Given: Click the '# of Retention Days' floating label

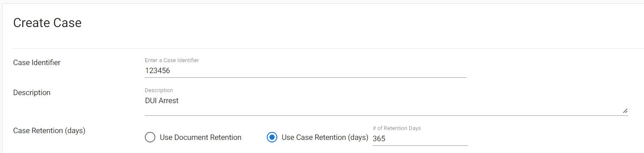Looking at the screenshot, I should click(x=397, y=128).
